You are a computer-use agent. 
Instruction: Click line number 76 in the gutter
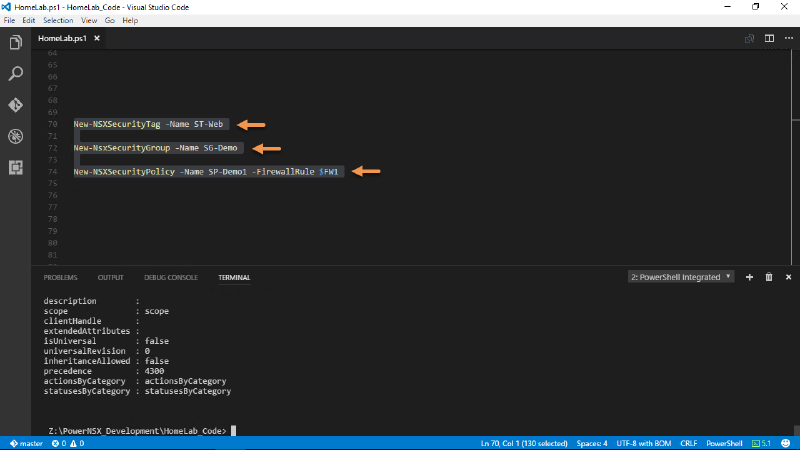click(x=52, y=195)
